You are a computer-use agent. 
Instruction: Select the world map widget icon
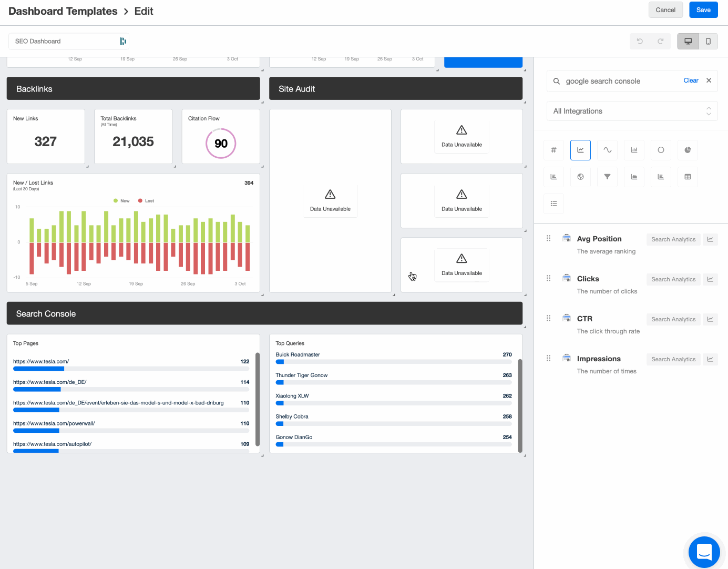tap(580, 177)
